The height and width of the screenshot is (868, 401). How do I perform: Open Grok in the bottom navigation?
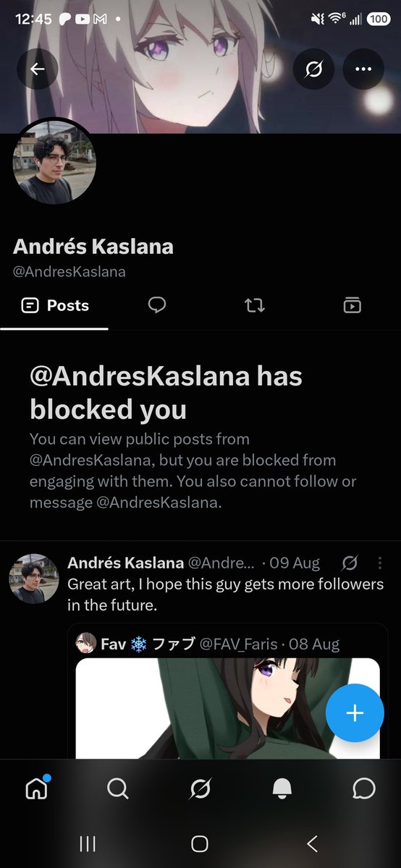point(200,788)
